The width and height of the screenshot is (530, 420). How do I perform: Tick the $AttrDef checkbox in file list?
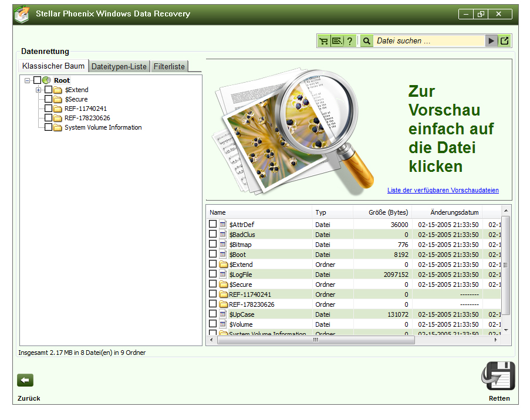pyautogui.click(x=212, y=224)
